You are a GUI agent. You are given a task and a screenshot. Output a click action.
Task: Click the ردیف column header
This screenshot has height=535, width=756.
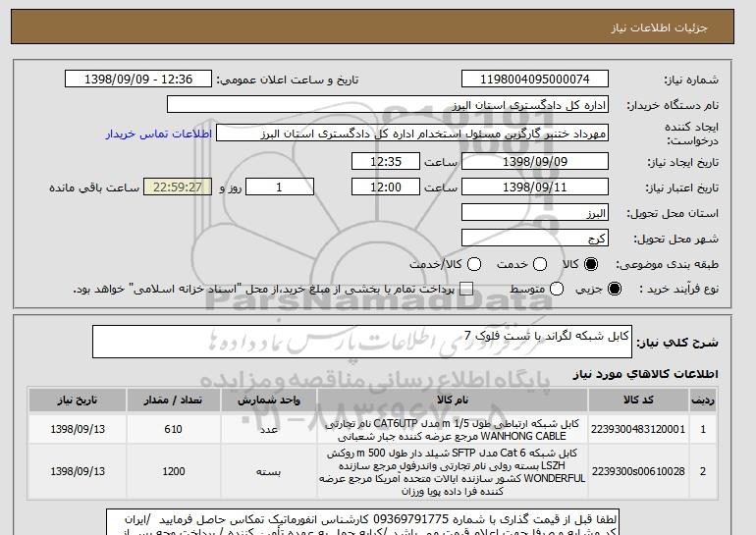[x=703, y=401]
